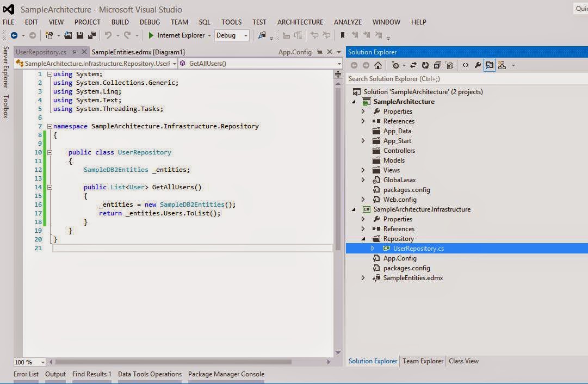The height and width of the screenshot is (384, 588).
Task: Toggle Preview Selected Items mode
Action: click(x=489, y=65)
